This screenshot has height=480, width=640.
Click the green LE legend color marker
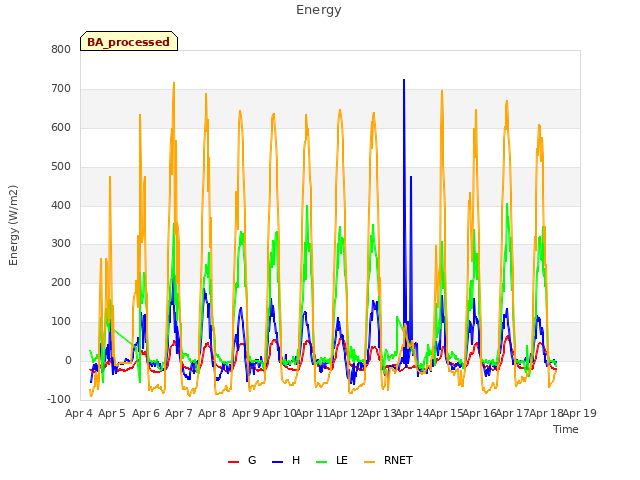(x=322, y=462)
